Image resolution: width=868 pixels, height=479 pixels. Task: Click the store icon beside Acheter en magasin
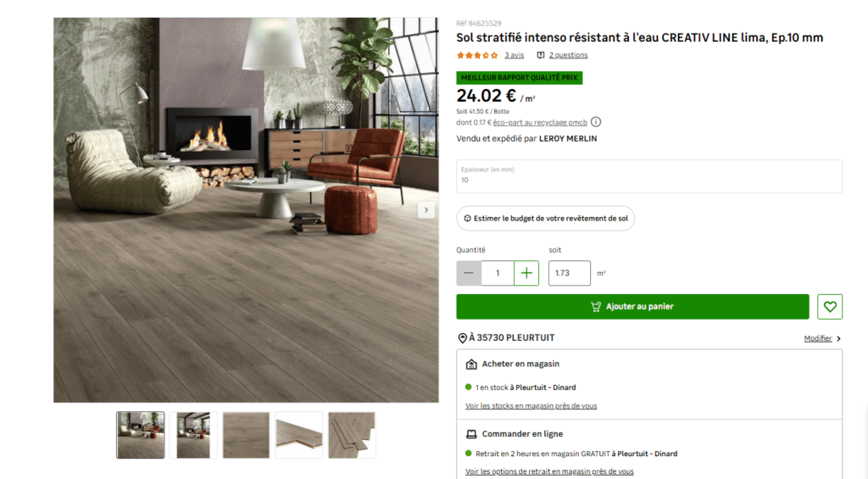pos(471,364)
